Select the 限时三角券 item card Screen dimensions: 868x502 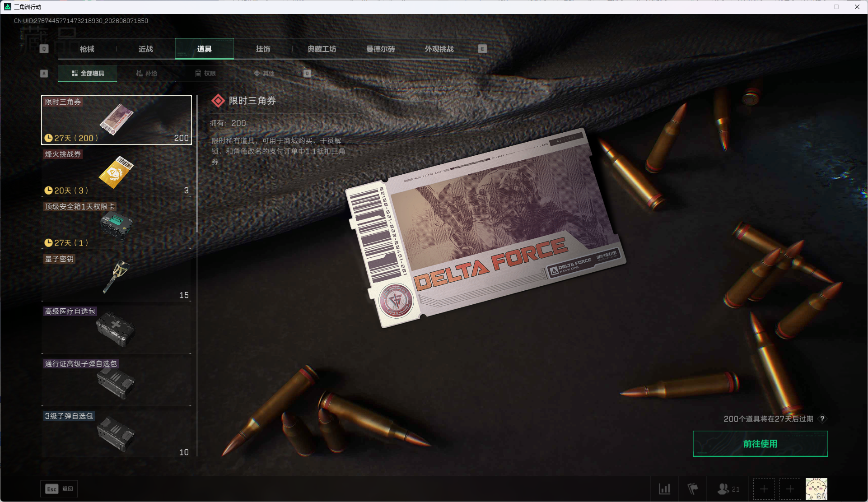click(117, 120)
